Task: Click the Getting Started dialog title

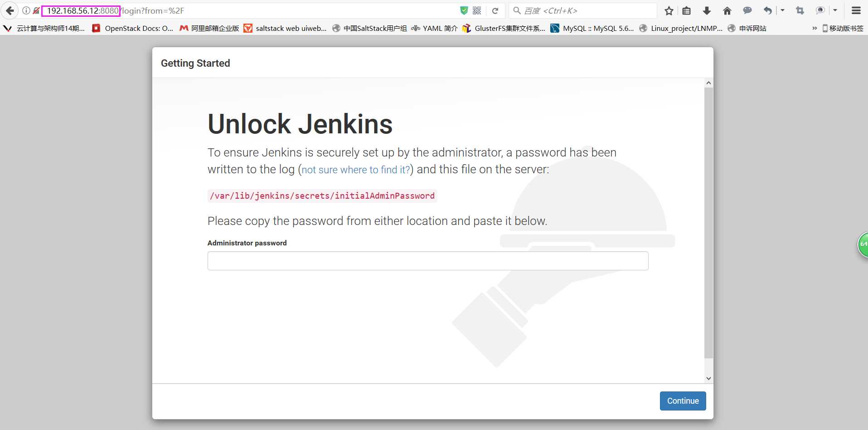Action: (195, 63)
